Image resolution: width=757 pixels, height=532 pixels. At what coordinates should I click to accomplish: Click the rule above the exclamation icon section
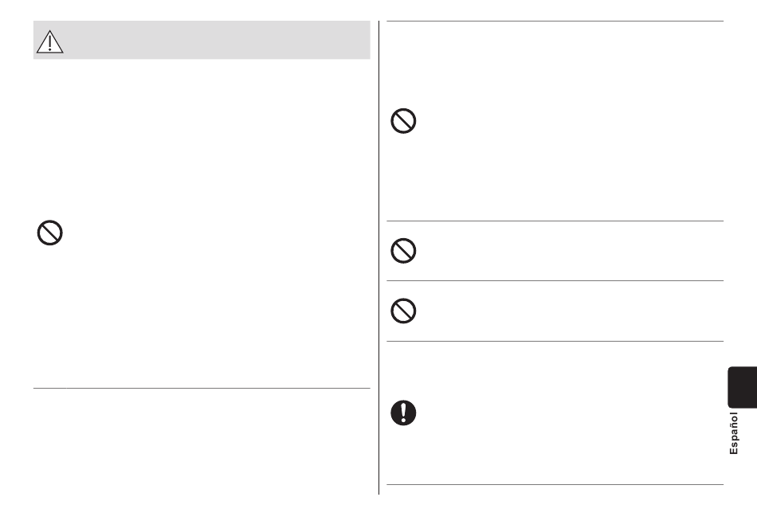(x=555, y=341)
